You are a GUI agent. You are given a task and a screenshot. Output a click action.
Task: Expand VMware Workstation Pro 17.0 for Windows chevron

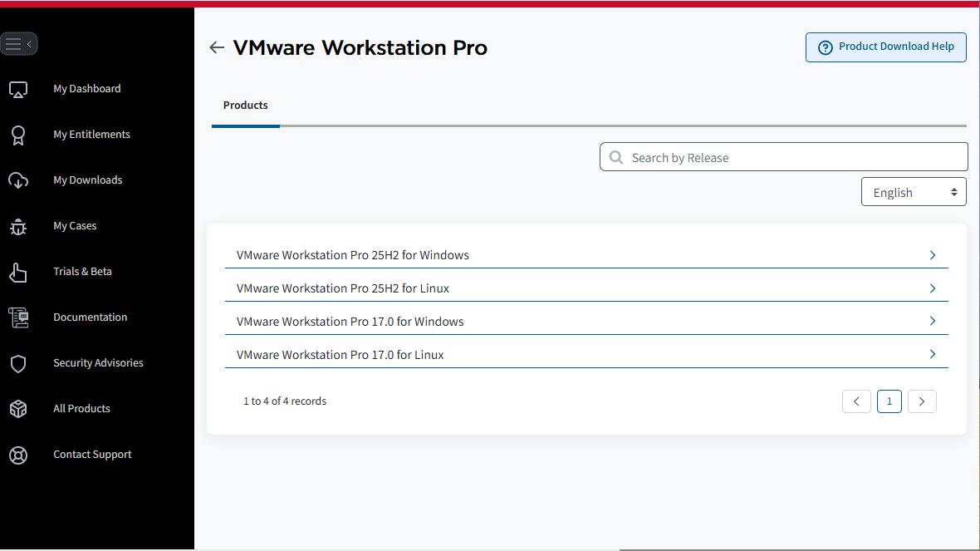pyautogui.click(x=932, y=322)
